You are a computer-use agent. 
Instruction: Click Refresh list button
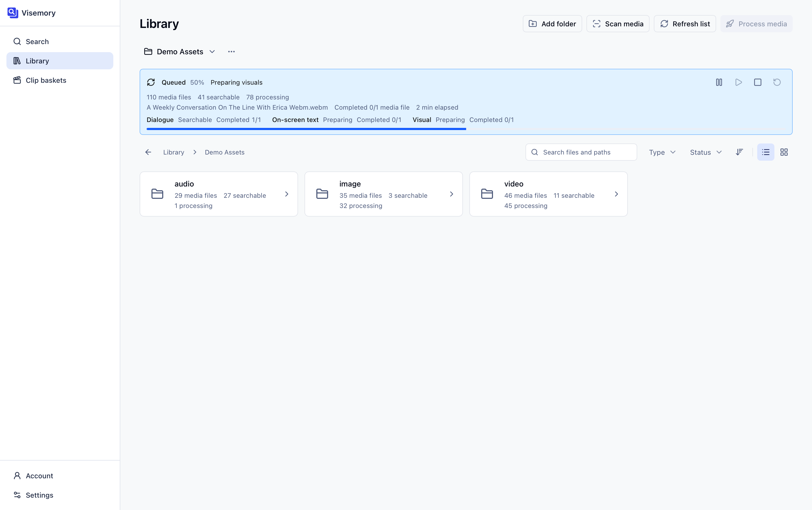click(x=684, y=24)
